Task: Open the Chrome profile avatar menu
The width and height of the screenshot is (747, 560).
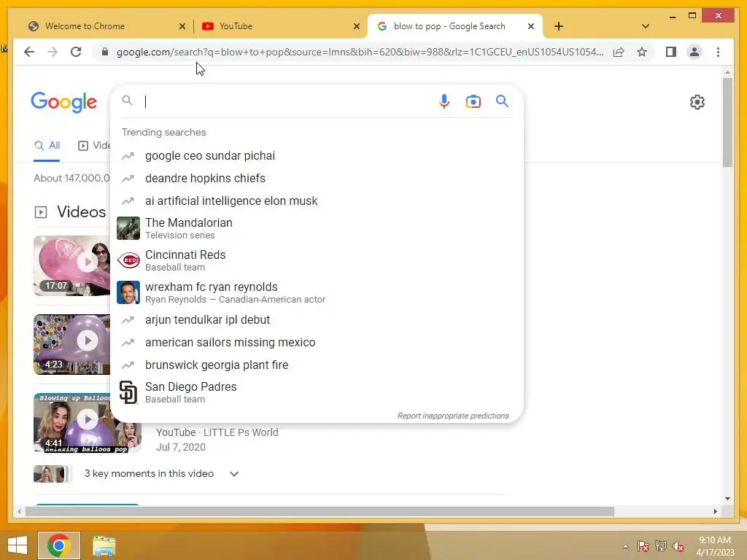Action: (694, 52)
